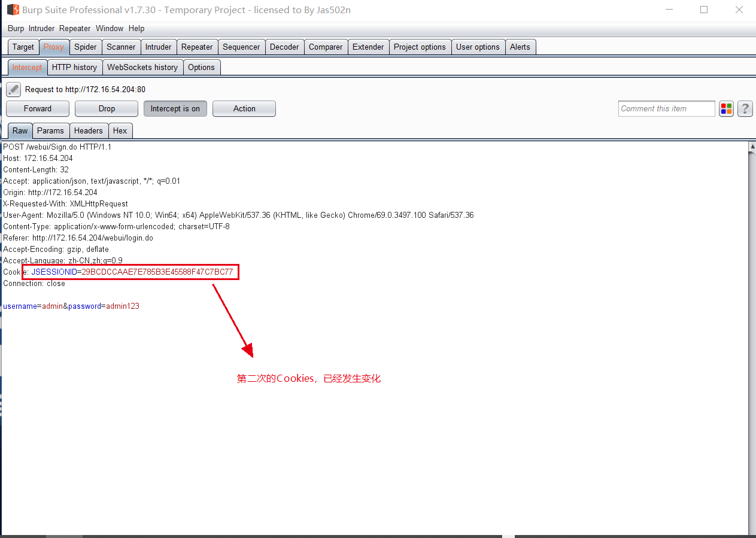
Task: Select the Proxy tab
Action: point(54,47)
